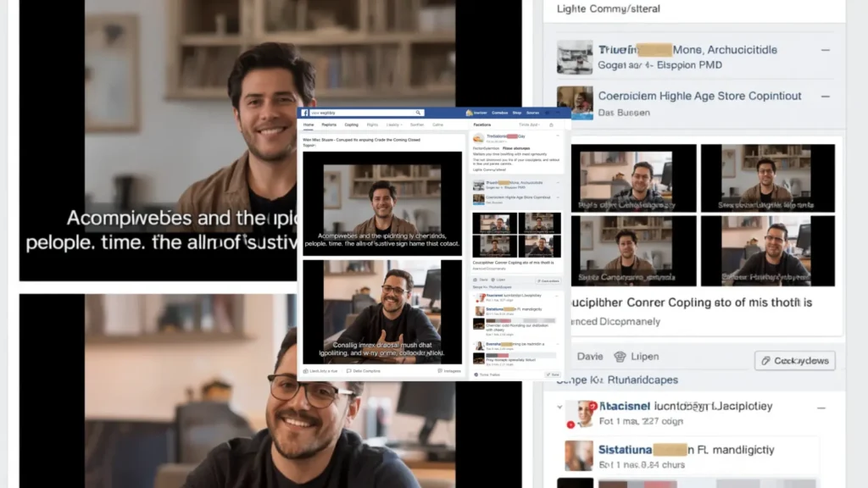Collapse the Racisnel row using the dash
Screen dimensions: 868x488
821,408
